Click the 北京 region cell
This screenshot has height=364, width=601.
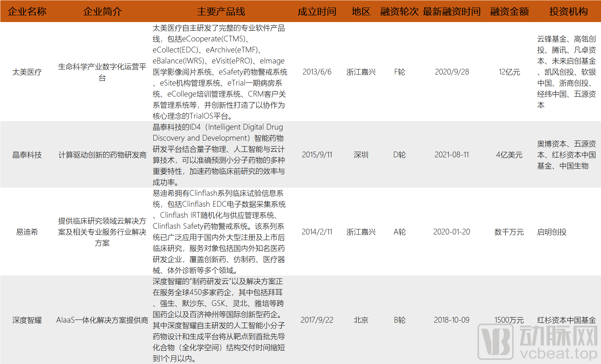click(361, 320)
